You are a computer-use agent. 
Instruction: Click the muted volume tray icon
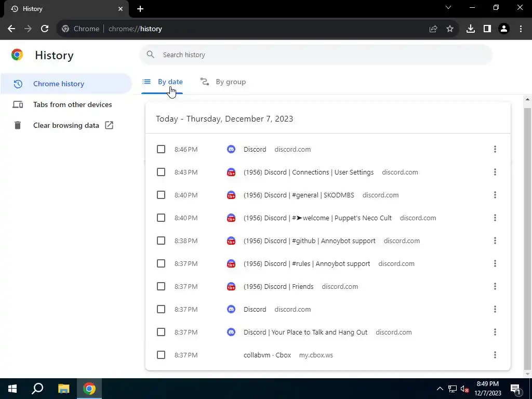[x=464, y=389]
